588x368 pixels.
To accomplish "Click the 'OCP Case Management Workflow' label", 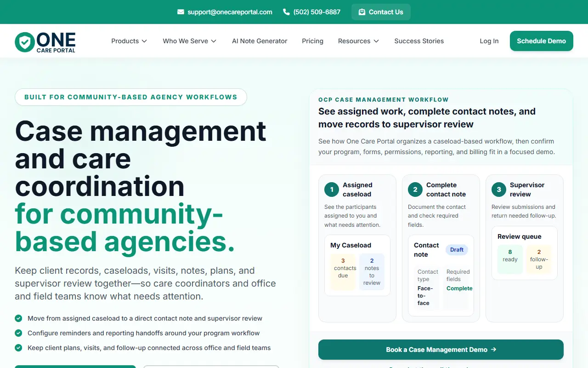I will click(384, 99).
